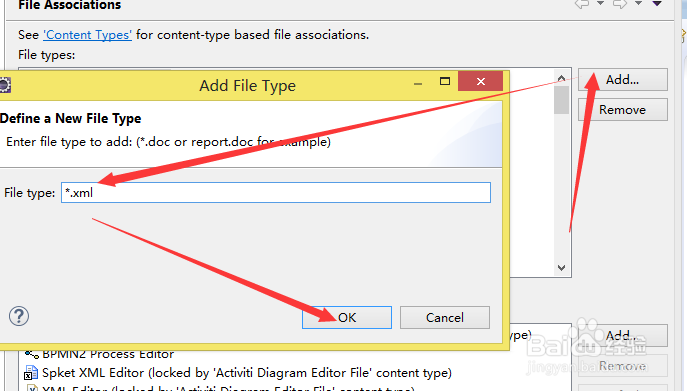Screen dimensions: 687x391
Task: Open the back history dropdown arrow
Action: click(600, 4)
